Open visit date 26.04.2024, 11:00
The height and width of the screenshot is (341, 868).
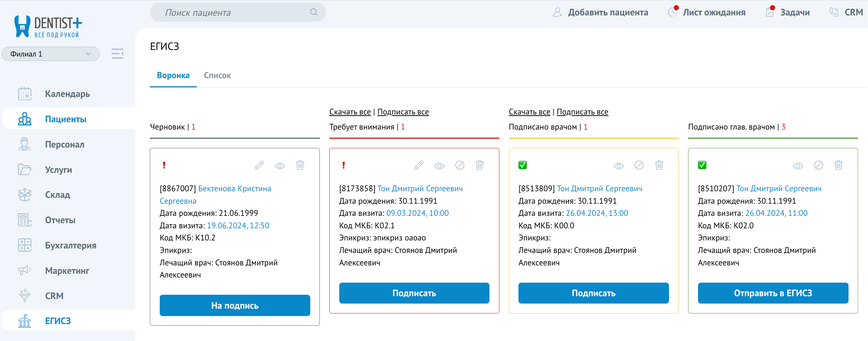pyautogui.click(x=777, y=213)
